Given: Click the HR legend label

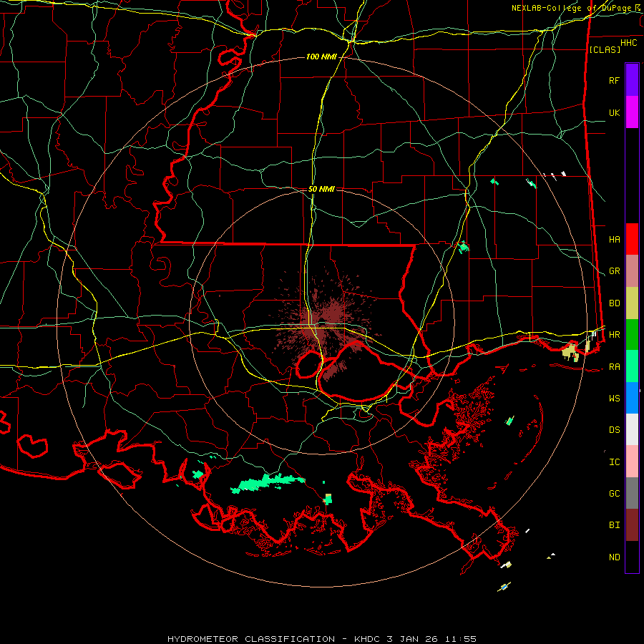Looking at the screenshot, I should click(x=614, y=335).
